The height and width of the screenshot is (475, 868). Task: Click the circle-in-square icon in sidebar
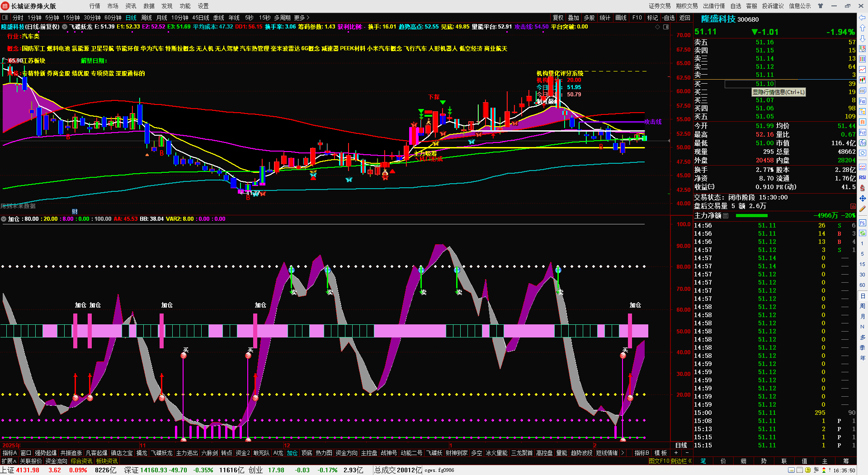click(863, 153)
